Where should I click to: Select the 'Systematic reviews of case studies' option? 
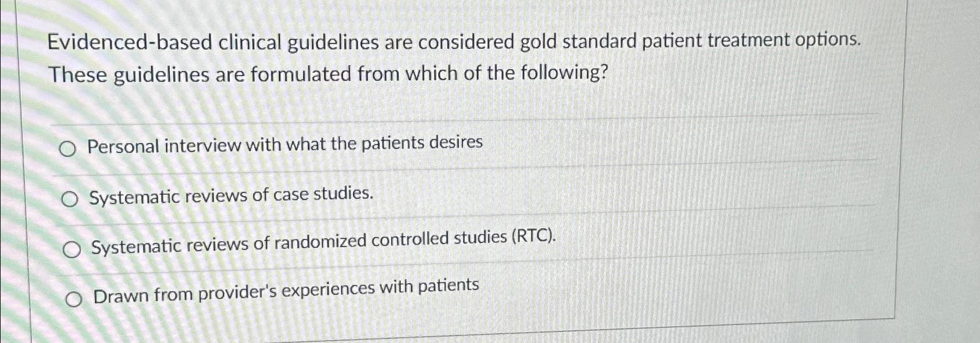pos(71,198)
